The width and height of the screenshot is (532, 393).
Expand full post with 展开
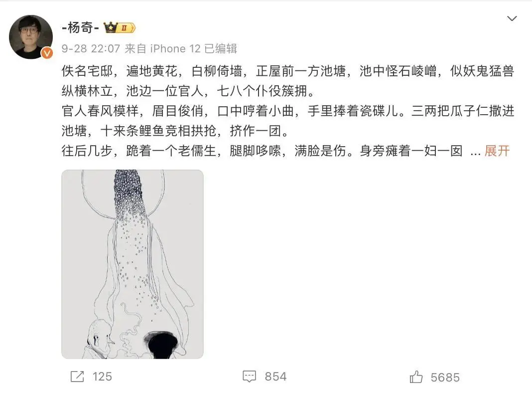(x=497, y=151)
